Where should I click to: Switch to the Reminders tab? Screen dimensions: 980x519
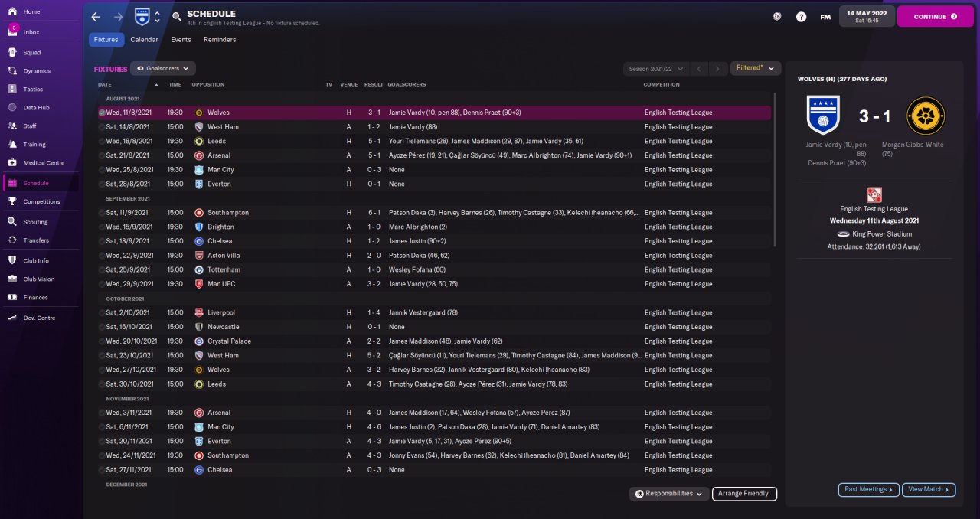[220, 40]
